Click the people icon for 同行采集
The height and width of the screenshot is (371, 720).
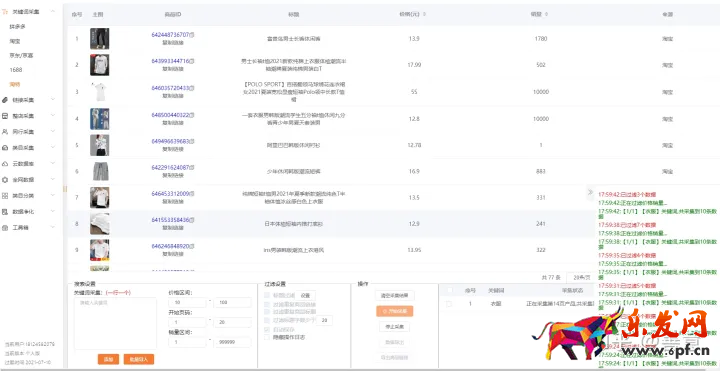tap(5, 132)
